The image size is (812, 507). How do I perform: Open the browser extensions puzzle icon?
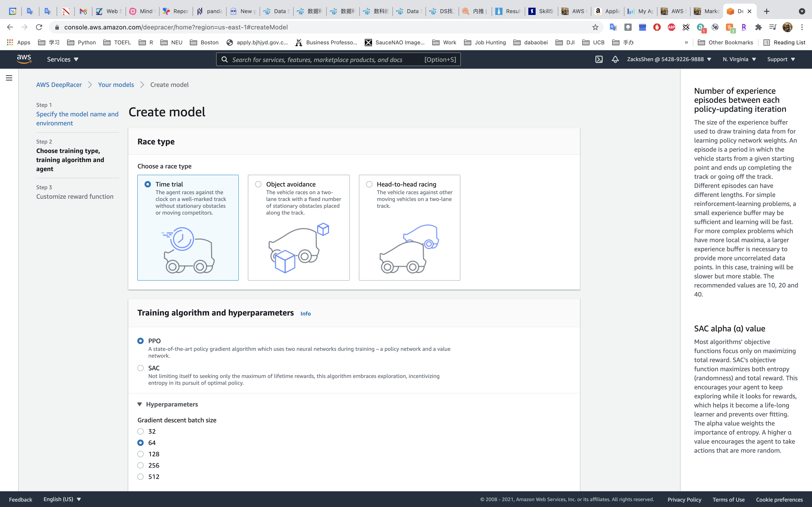point(758,27)
